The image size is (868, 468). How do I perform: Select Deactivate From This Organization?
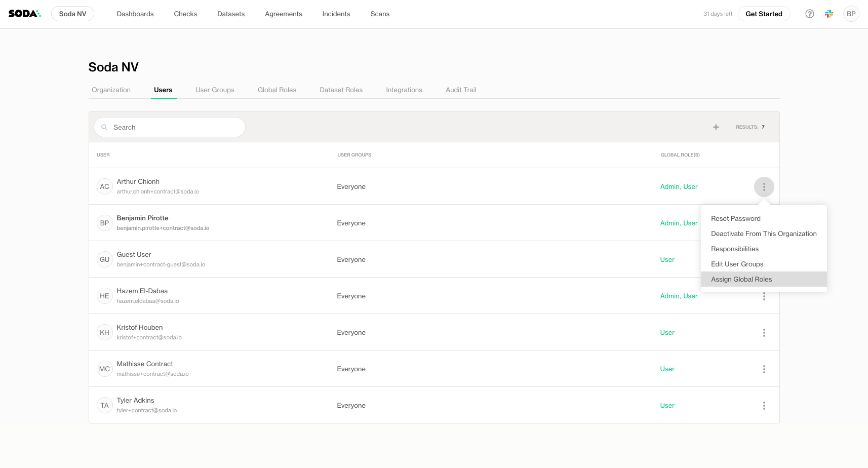click(x=764, y=233)
